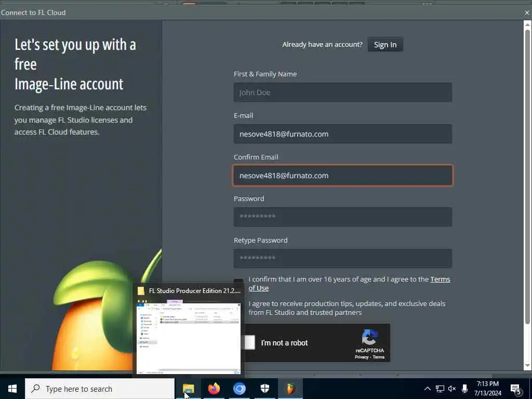Open the Windows Start menu

[12, 389]
